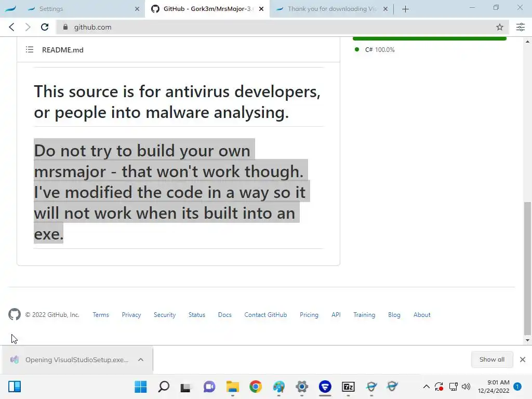The width and height of the screenshot is (532, 399).
Task: Open a new browser tab
Action: tap(405, 9)
